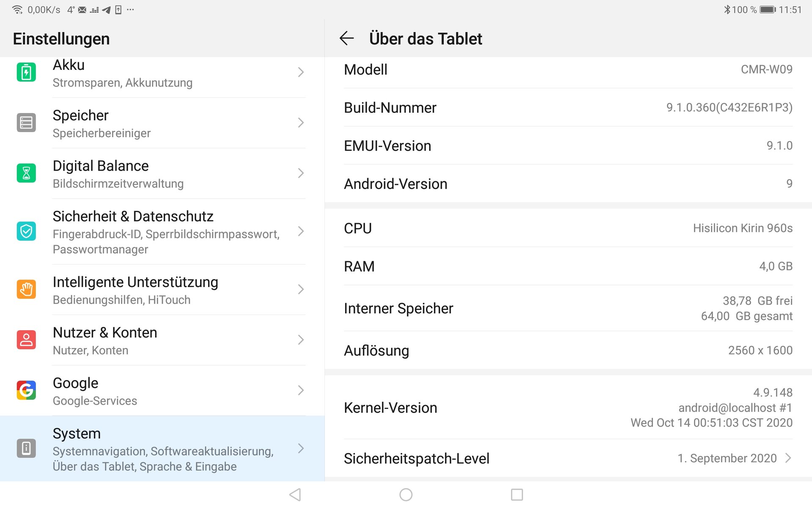Viewport: 812px width, 508px height.
Task: Open the Akku row chevron
Action: (x=301, y=72)
